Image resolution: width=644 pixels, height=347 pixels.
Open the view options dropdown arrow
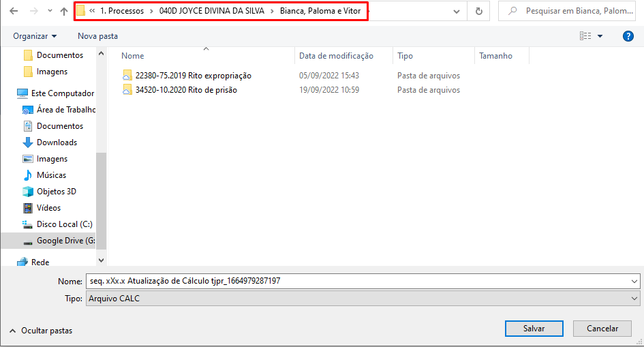click(600, 36)
